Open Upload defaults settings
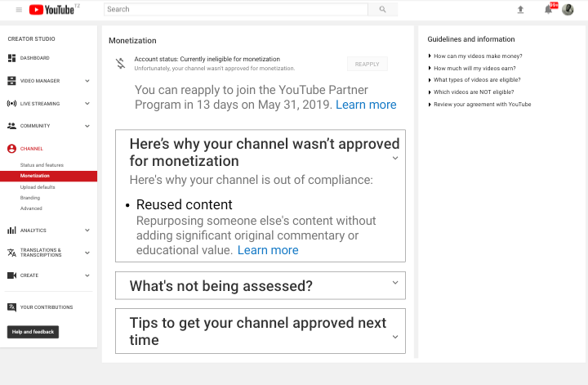The image size is (588, 385). [38, 187]
